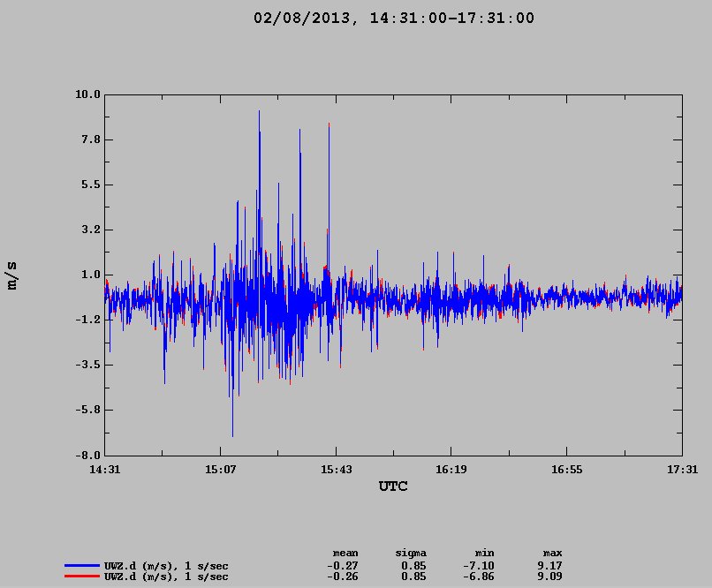Select the blue series sigma value '0.85'
The width and height of the screenshot is (712, 588).
413,566
